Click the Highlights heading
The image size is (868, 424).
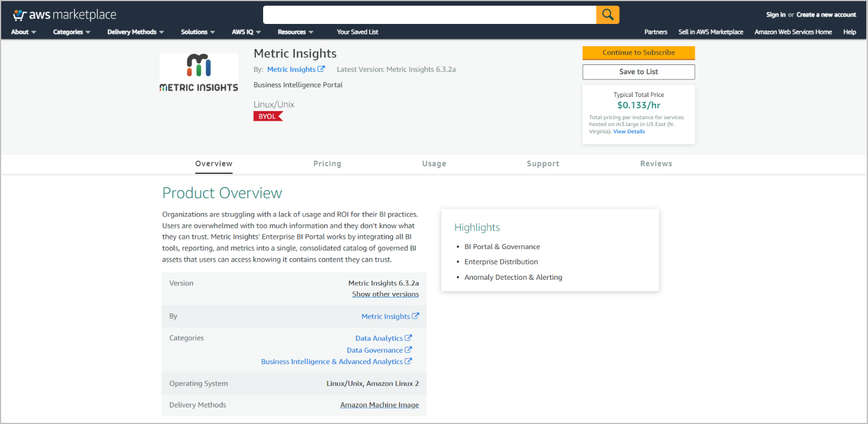coord(477,227)
